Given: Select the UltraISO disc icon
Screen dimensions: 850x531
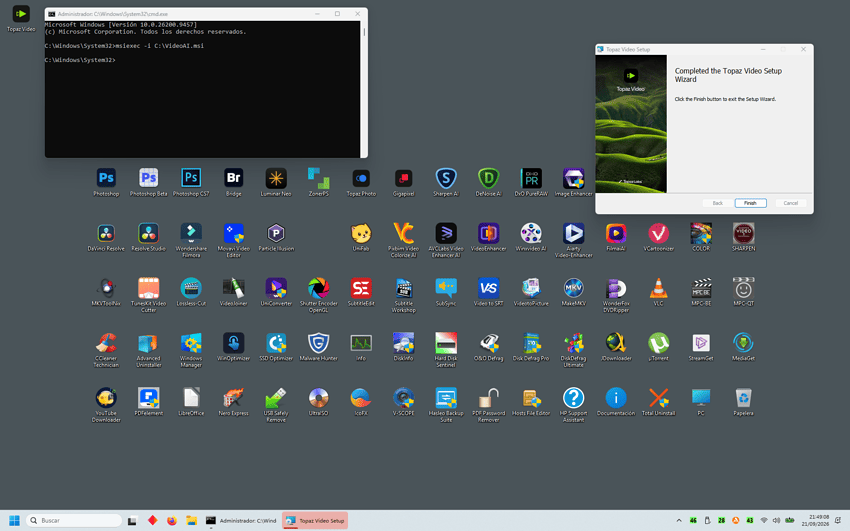Looking at the screenshot, I should tap(319, 402).
